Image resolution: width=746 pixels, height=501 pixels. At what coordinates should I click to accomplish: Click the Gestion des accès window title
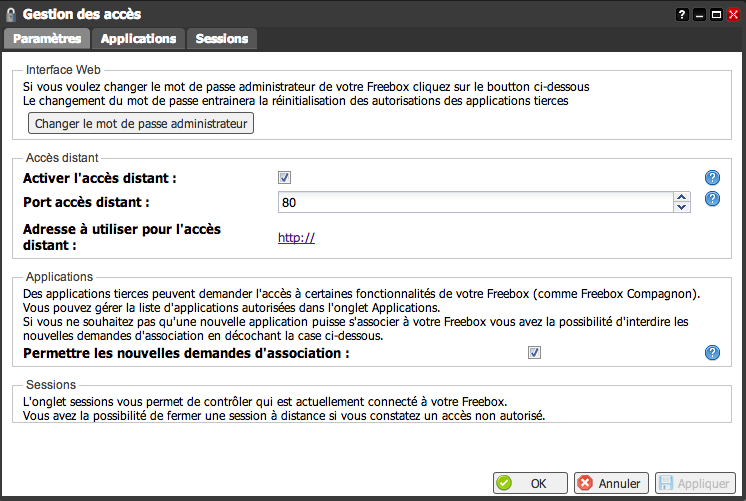coord(82,14)
